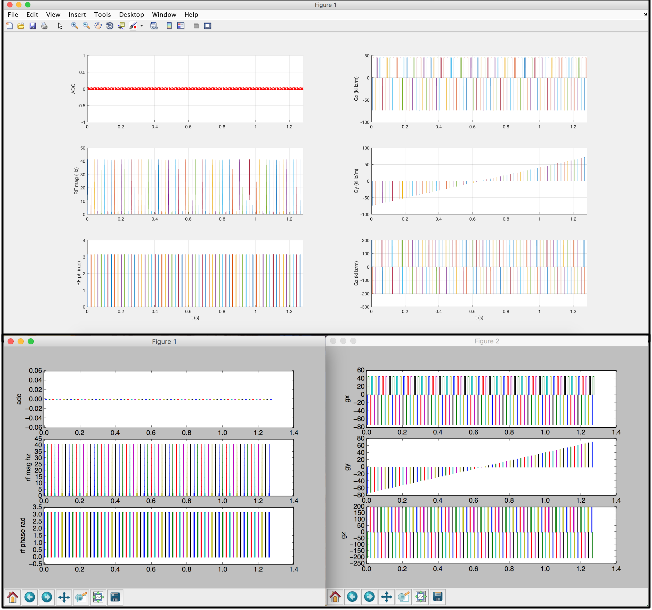
Task: Click the Save icon in Figure 2 toolbar
Action: 438,598
